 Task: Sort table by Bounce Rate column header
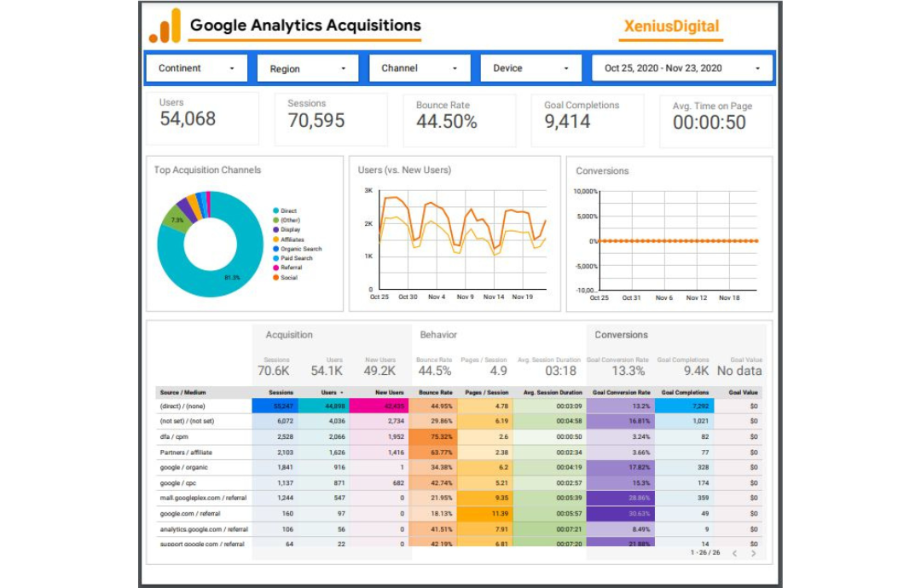pos(435,392)
